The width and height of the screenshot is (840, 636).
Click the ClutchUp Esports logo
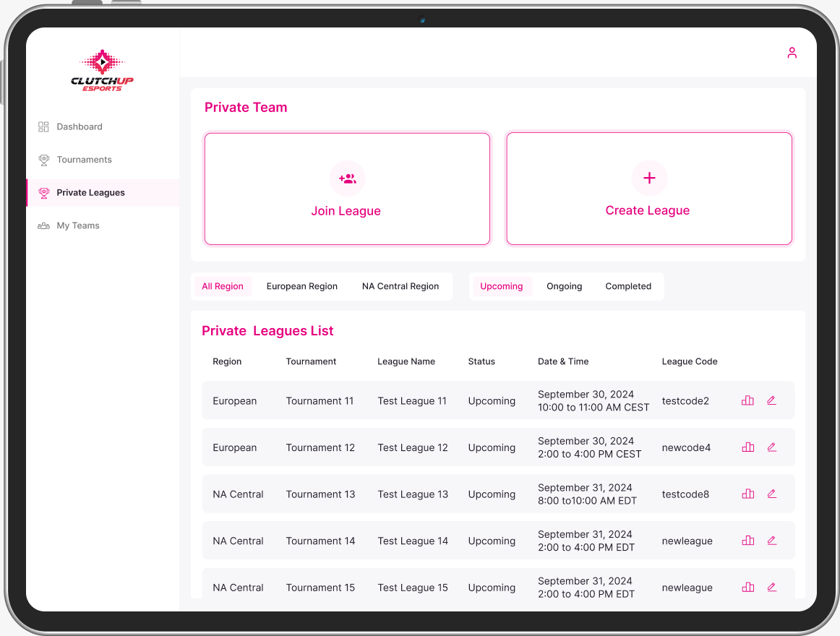coord(102,71)
